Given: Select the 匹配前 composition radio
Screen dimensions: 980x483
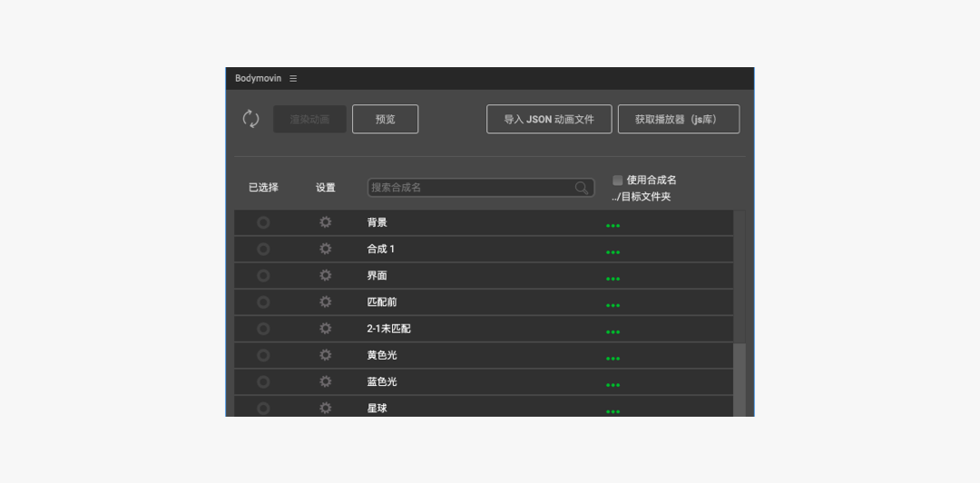Looking at the screenshot, I should 264,302.
